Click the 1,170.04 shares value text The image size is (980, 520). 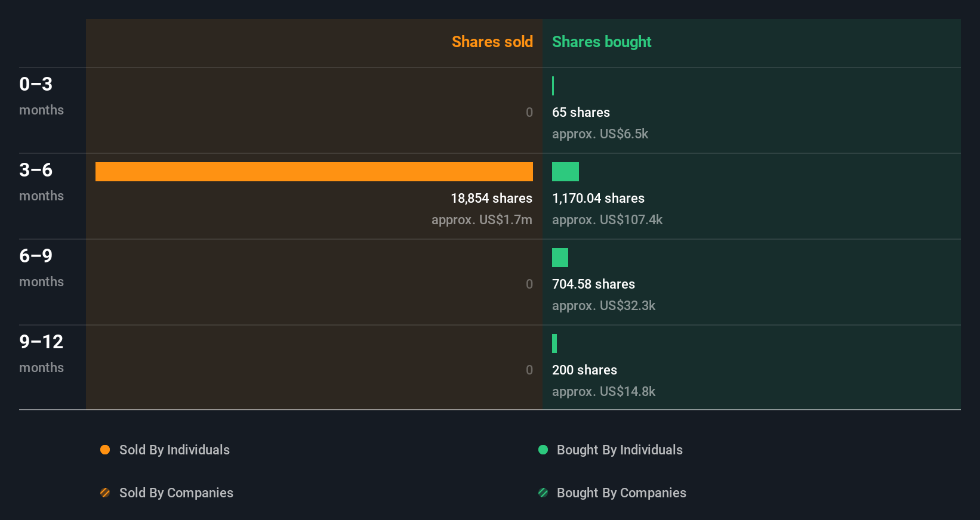point(598,198)
